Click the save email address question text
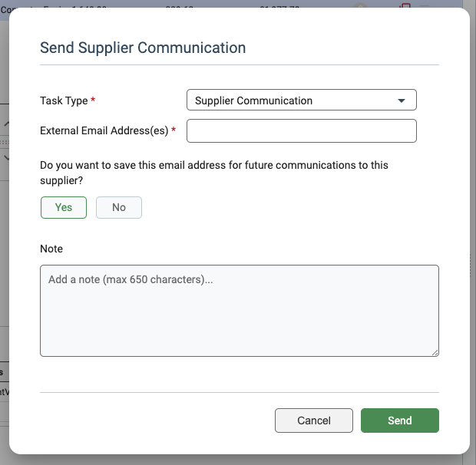The width and height of the screenshot is (476, 465). click(x=214, y=173)
